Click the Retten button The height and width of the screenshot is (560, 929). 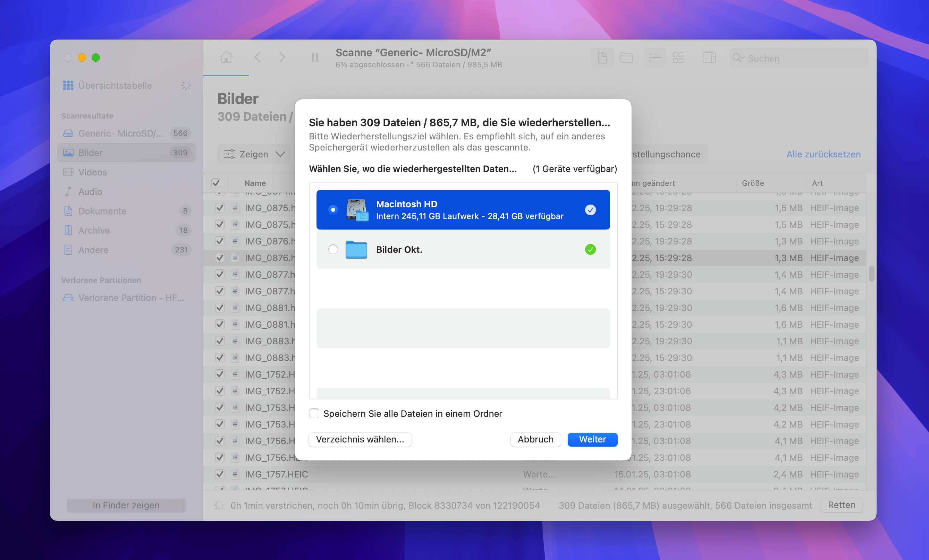[x=842, y=505]
